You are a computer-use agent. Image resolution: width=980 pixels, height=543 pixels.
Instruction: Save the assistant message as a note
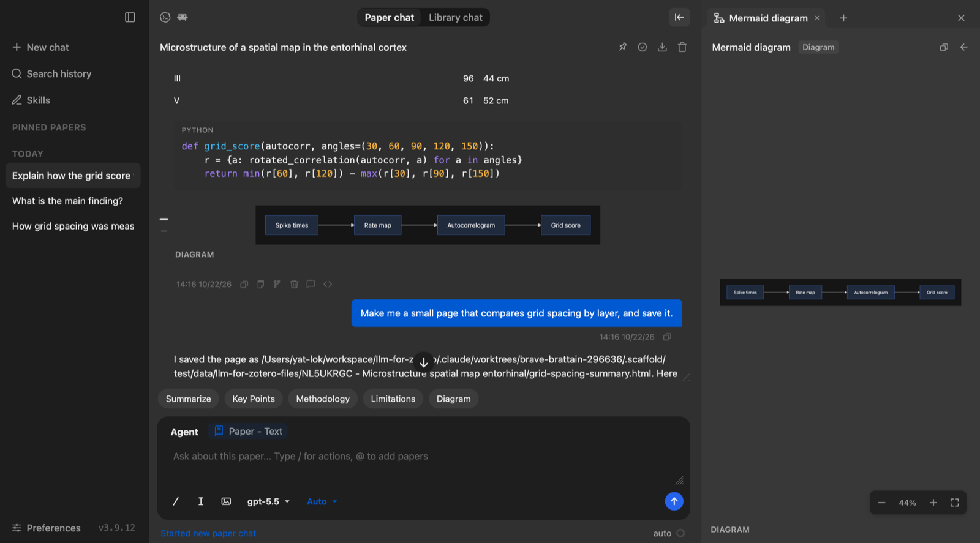(260, 284)
